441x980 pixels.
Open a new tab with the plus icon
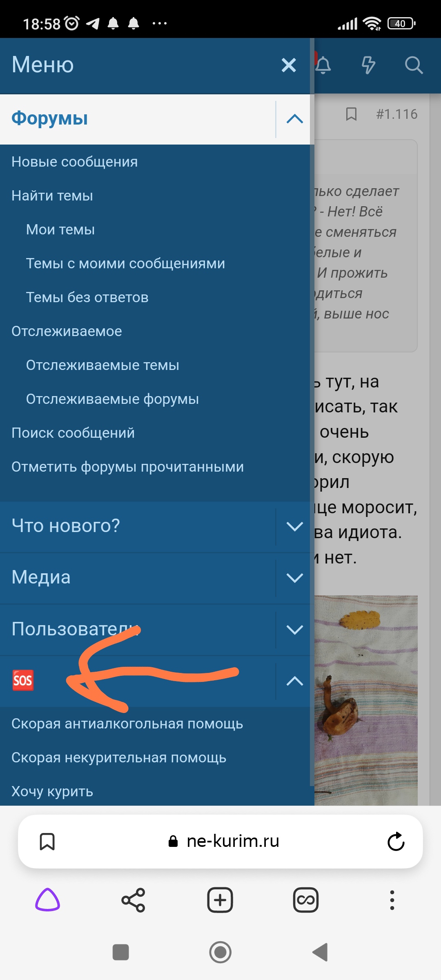tap(220, 900)
